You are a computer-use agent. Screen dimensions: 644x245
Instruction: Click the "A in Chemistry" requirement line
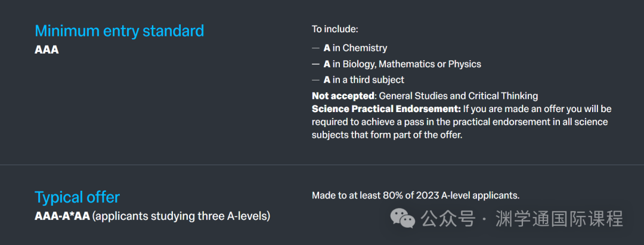[355, 48]
